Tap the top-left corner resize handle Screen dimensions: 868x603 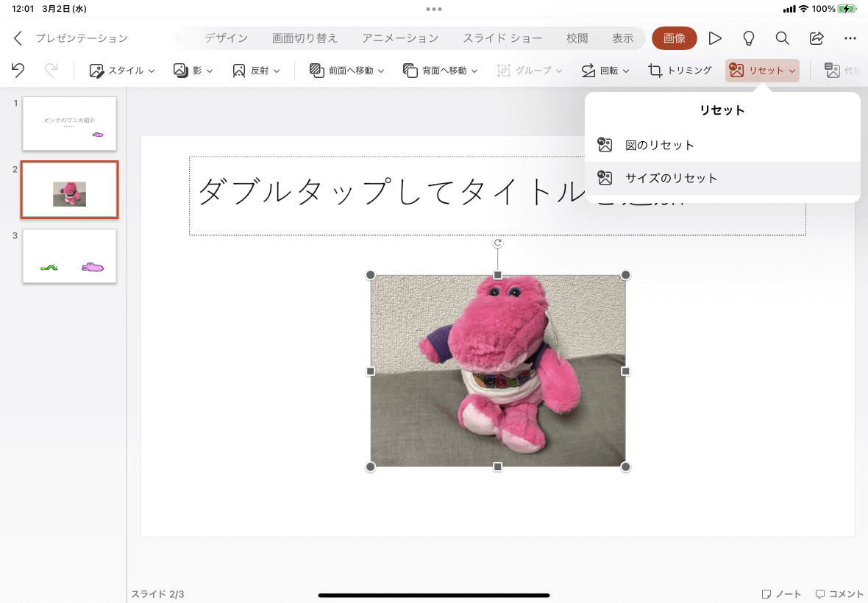pyautogui.click(x=370, y=275)
